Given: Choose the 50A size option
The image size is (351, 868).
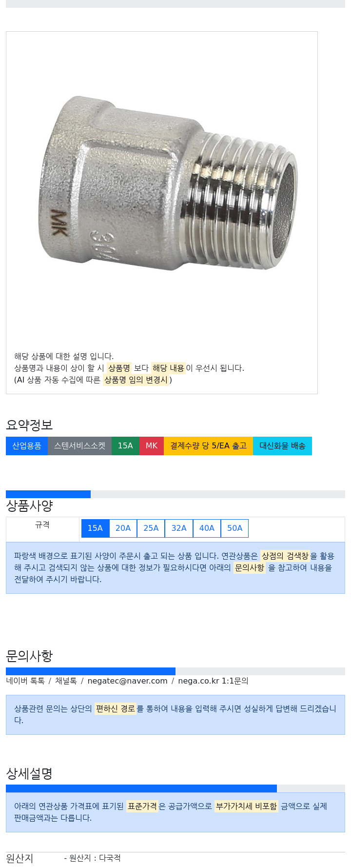Looking at the screenshot, I should pyautogui.click(x=234, y=528).
